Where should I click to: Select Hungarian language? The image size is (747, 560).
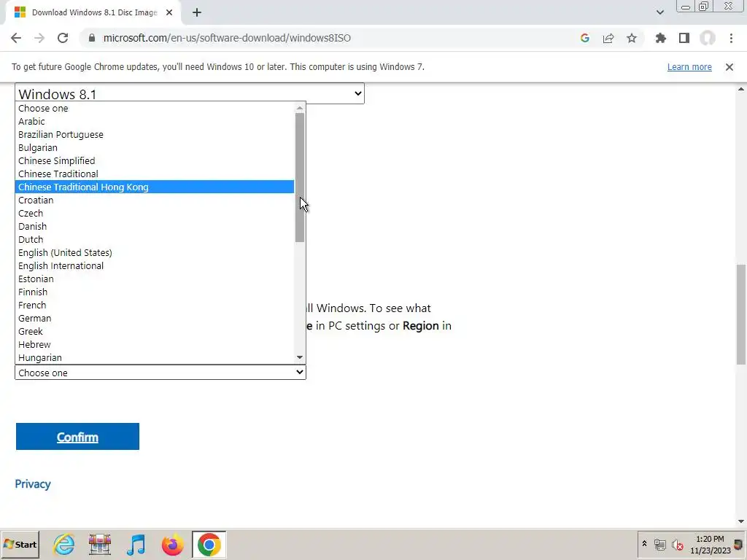pos(155,357)
